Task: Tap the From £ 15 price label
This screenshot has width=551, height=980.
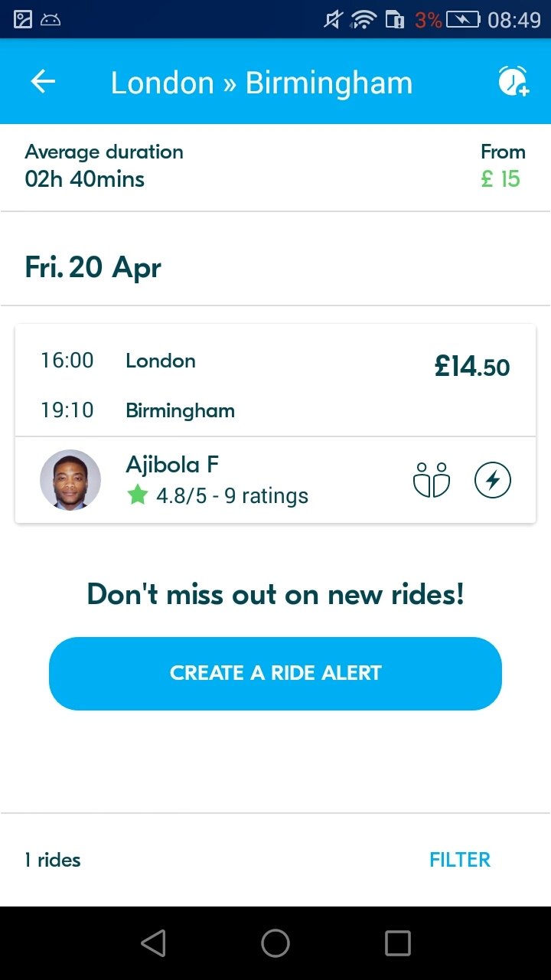Action: pyautogui.click(x=502, y=165)
